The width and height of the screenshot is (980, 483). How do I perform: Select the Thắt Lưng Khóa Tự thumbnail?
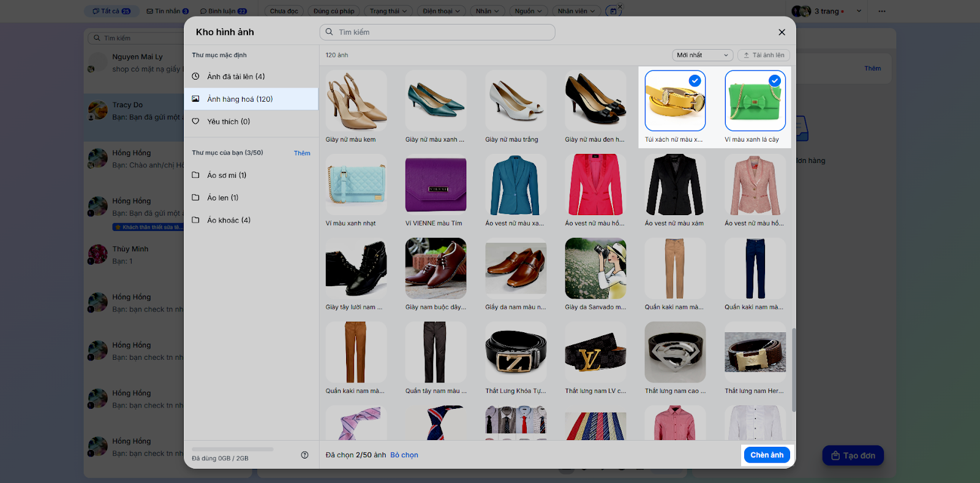coord(516,352)
